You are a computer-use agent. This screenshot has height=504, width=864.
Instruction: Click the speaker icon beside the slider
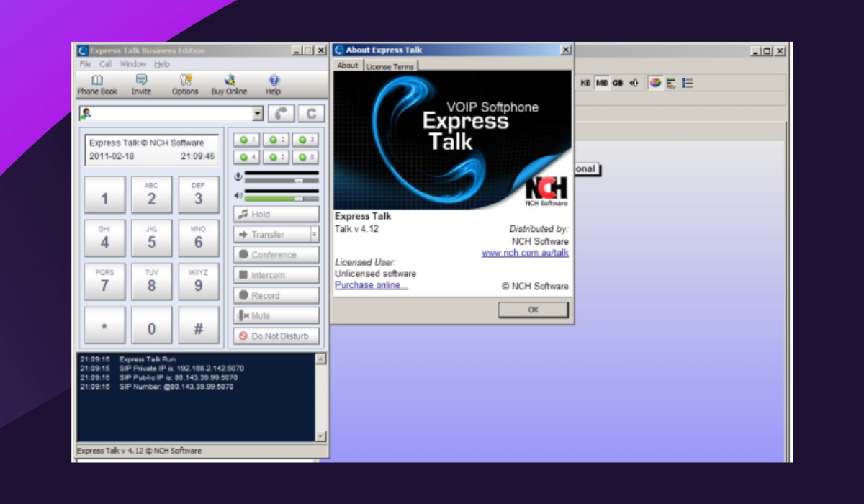click(238, 195)
